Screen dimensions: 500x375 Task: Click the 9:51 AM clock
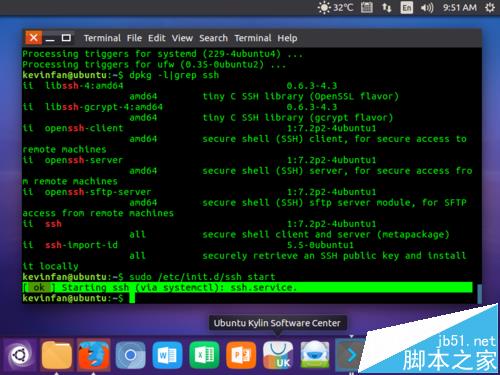(460, 7)
